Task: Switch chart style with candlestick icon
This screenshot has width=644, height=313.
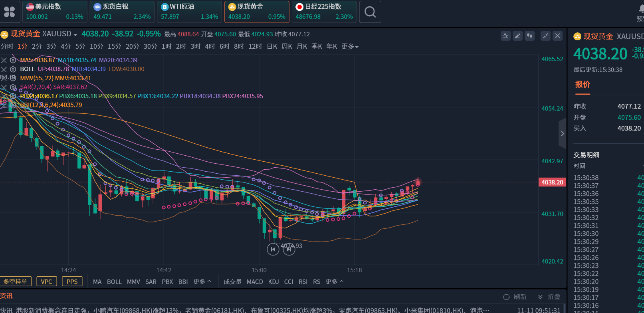Action: click(529, 36)
